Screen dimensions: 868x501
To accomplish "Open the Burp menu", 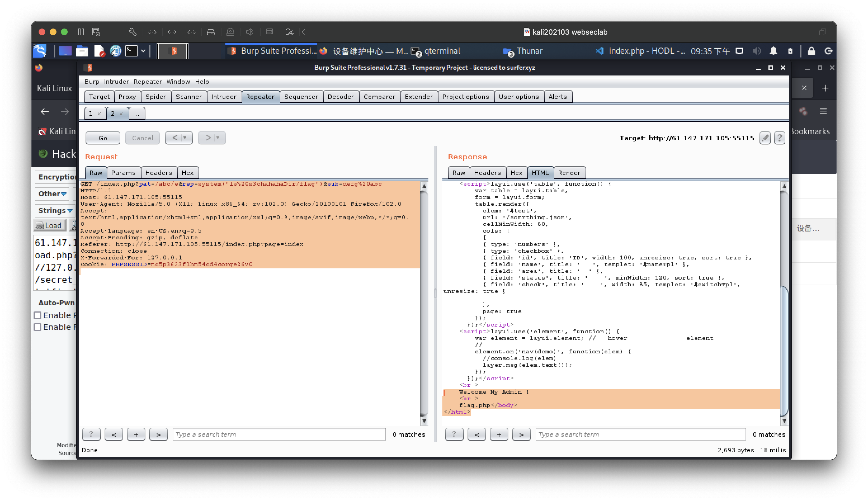I will coord(91,82).
